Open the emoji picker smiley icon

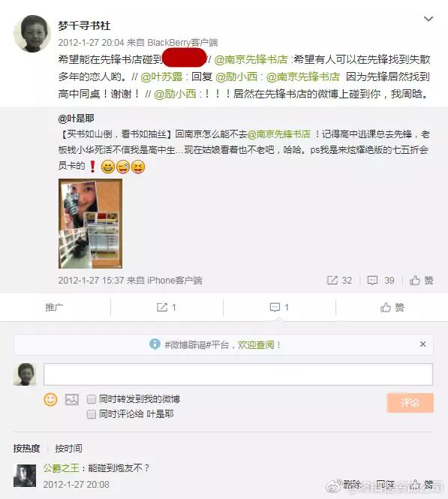coord(50,399)
